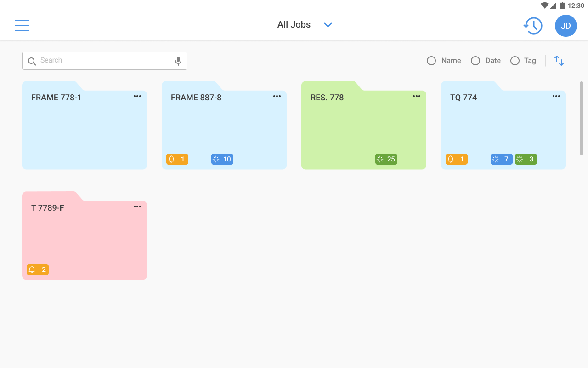
Task: Tap the JD user avatar
Action: coord(566,26)
